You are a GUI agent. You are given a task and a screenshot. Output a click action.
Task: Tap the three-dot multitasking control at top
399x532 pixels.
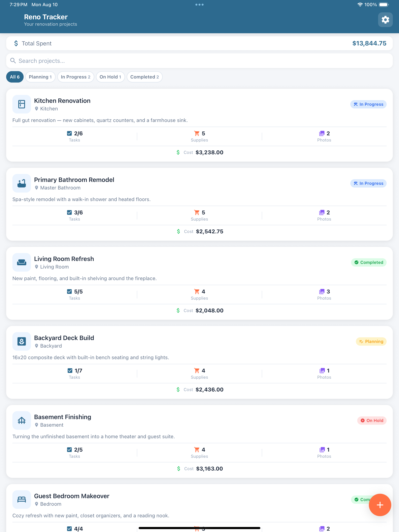[x=199, y=5]
